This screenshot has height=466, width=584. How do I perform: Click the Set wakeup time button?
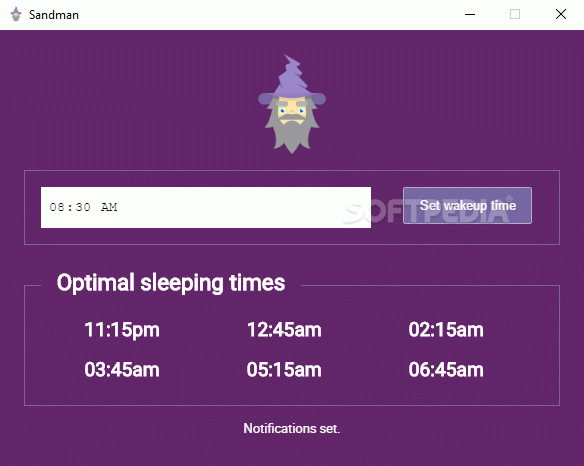click(467, 205)
